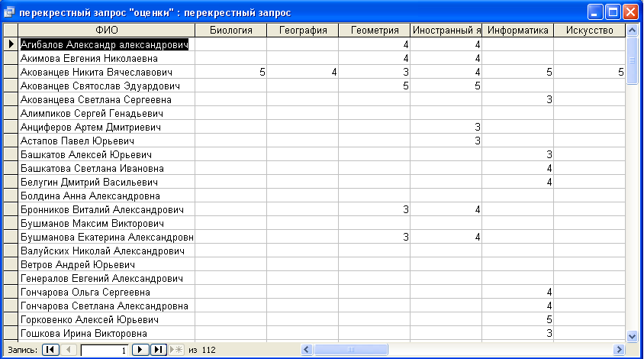Click row selector for Агибалов Александр
The width and height of the screenshot is (644, 359).
coord(11,44)
